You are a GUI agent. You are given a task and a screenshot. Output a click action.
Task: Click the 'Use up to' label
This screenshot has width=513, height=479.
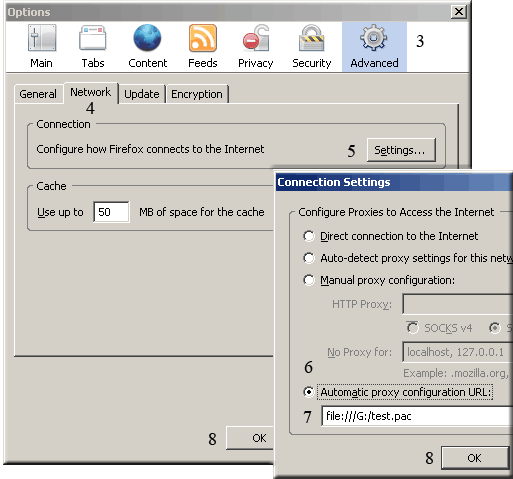point(60,212)
